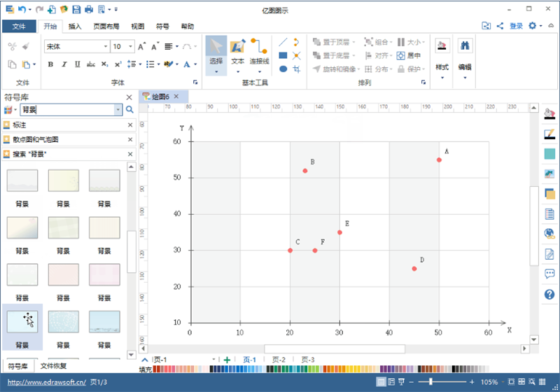Toggle Italic formatting
Image resolution: width=560 pixels, height=392 pixels.
[x=64, y=64]
